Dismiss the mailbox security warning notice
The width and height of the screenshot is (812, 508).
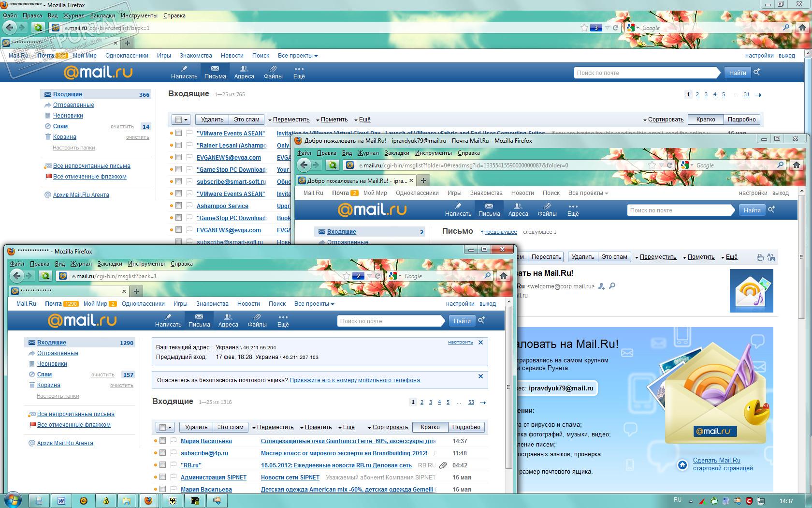pos(480,376)
